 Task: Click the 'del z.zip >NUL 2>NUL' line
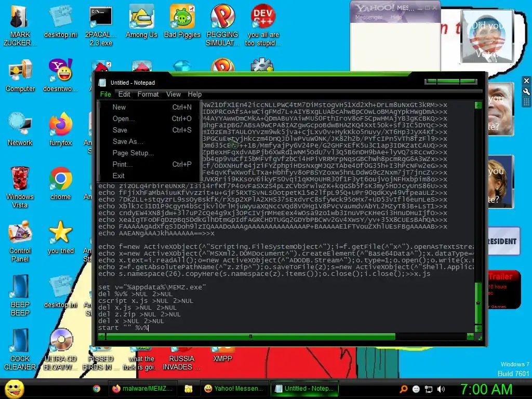coord(139,314)
